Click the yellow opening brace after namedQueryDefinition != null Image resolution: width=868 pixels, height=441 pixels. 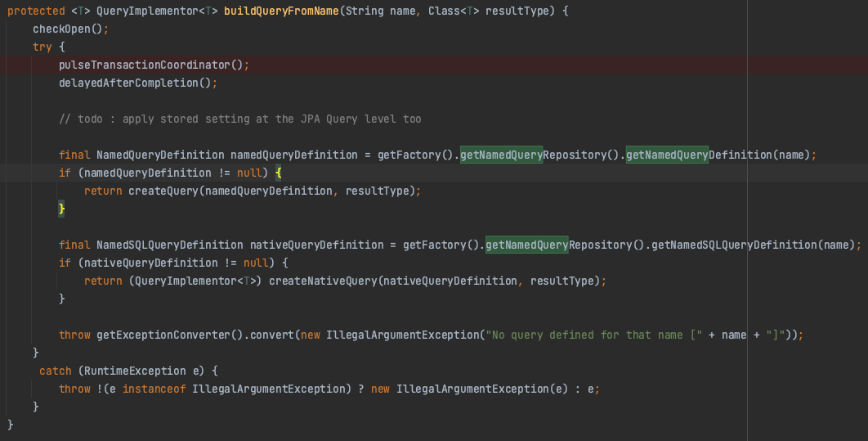(x=279, y=173)
